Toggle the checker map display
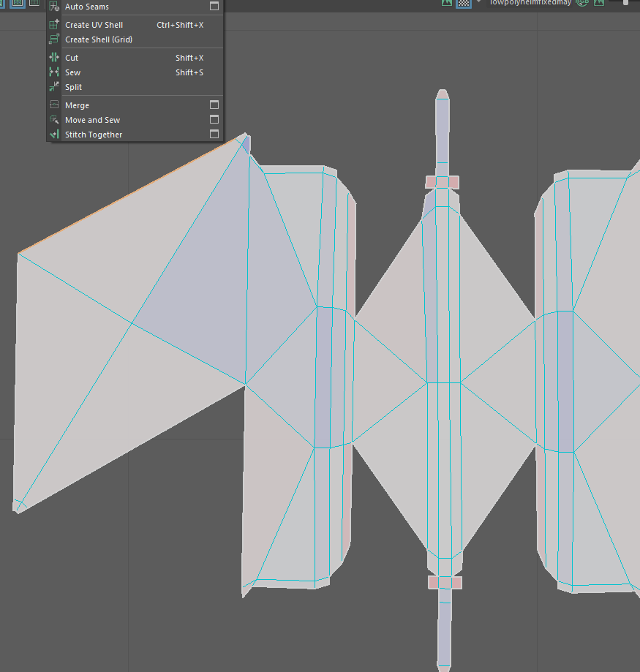 coord(463,3)
